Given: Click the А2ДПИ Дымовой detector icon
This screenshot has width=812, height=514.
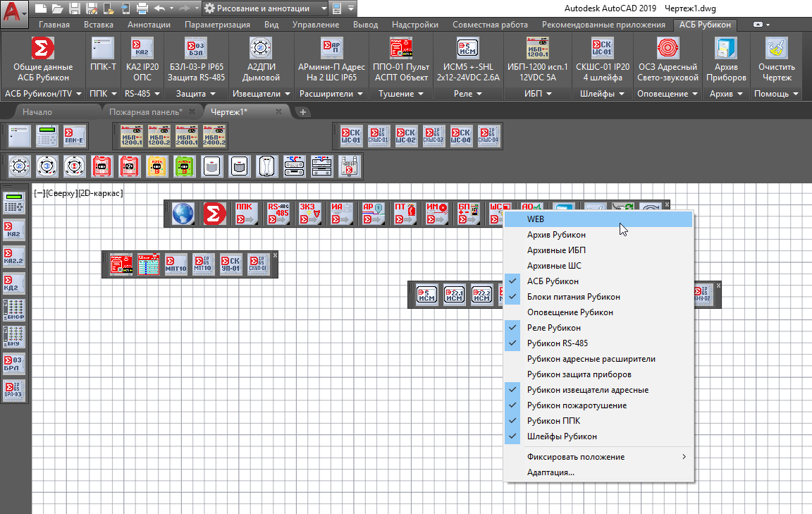Looking at the screenshot, I should point(261,48).
